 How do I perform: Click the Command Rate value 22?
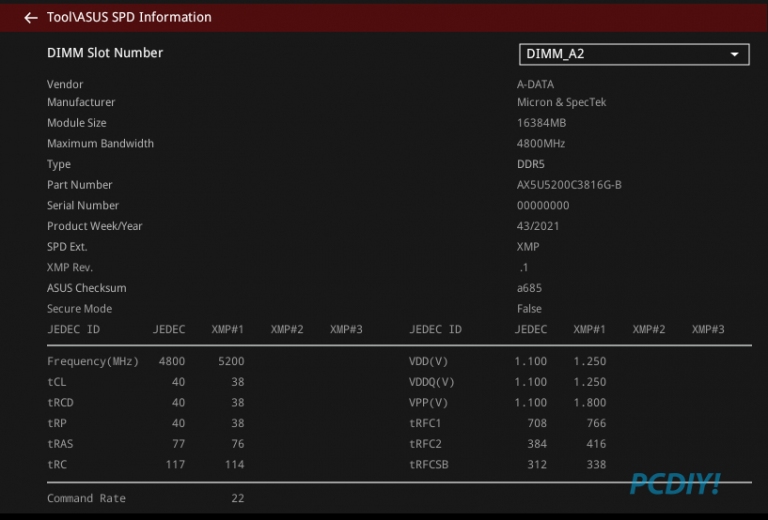(x=238, y=498)
